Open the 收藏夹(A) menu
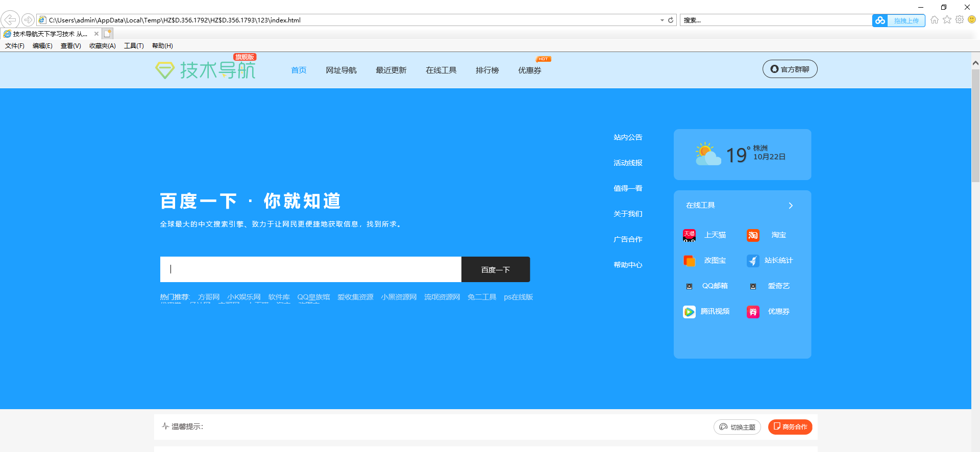This screenshot has width=980, height=452. [x=102, y=46]
